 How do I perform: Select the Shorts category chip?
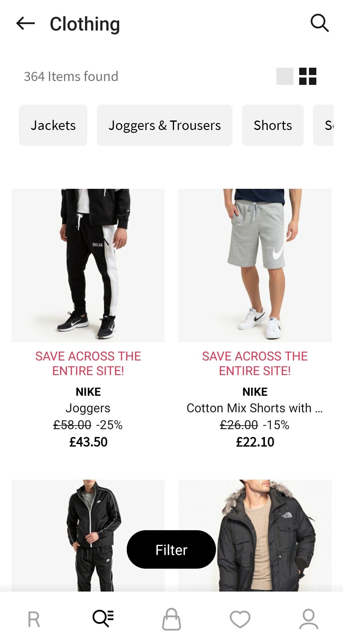point(273,125)
